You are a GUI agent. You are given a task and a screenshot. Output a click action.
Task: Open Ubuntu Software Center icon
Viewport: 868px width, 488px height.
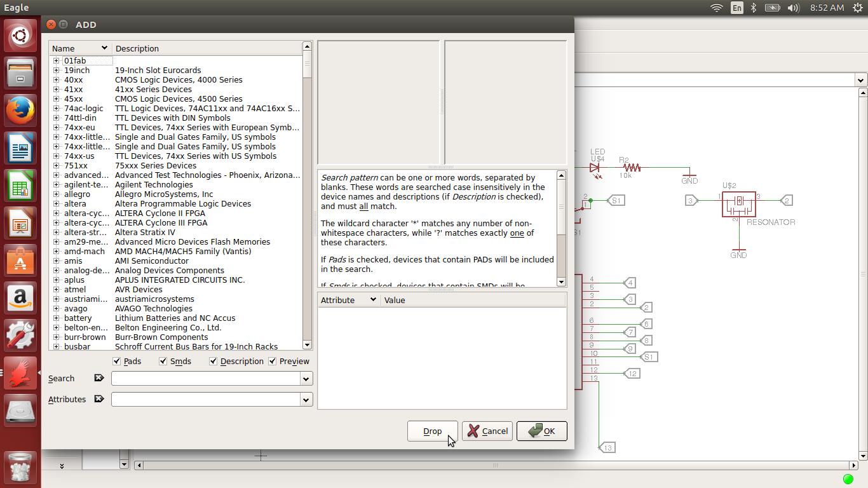click(x=20, y=261)
